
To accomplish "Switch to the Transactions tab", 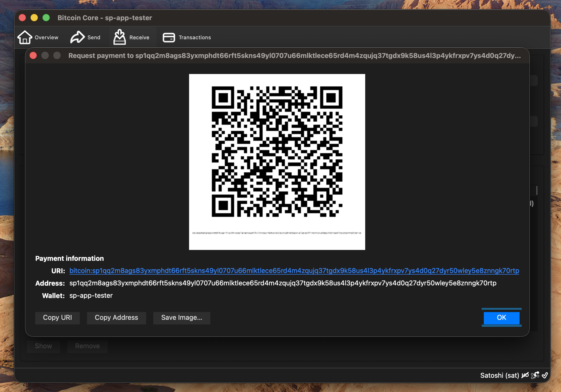I will tap(186, 37).
